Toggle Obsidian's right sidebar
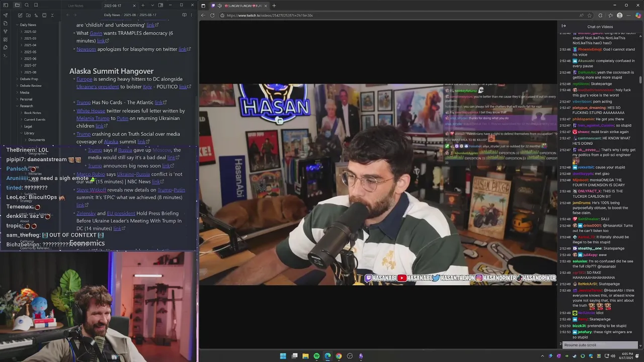This screenshot has width=644, height=362. click(x=160, y=6)
